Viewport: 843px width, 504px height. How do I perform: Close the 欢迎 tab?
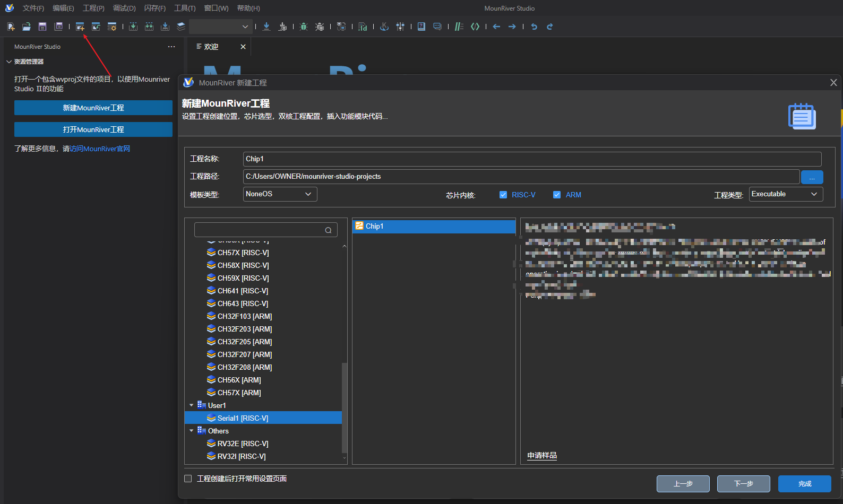(243, 47)
